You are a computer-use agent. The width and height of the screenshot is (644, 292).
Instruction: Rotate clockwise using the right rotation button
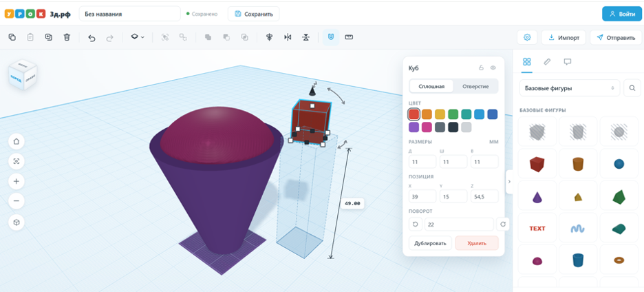click(x=503, y=224)
